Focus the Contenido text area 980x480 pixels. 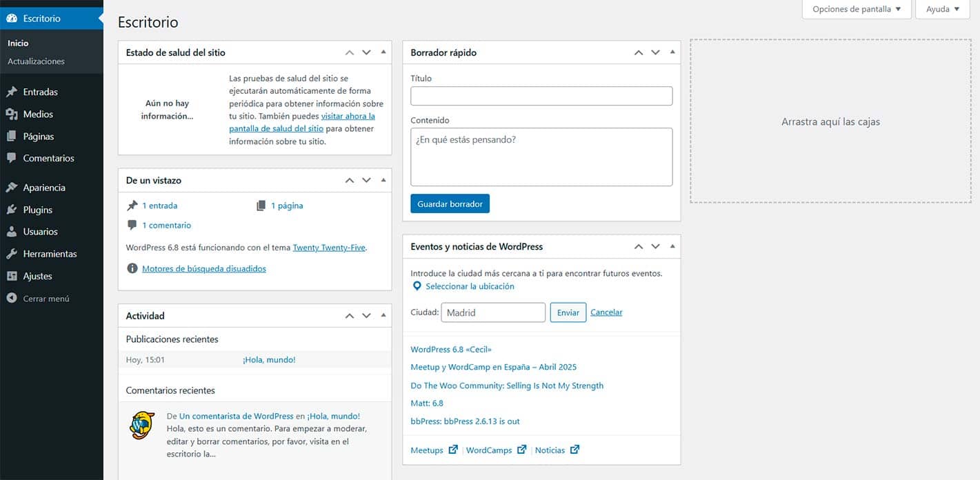coord(541,157)
